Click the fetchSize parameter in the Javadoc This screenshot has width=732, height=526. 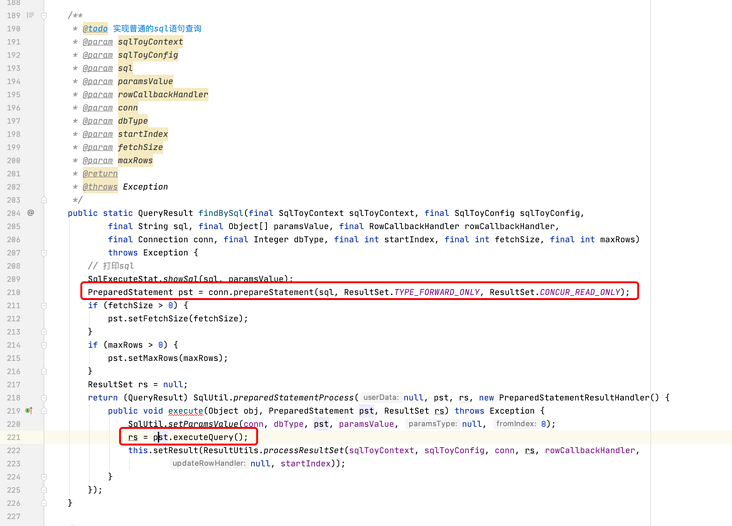(140, 147)
